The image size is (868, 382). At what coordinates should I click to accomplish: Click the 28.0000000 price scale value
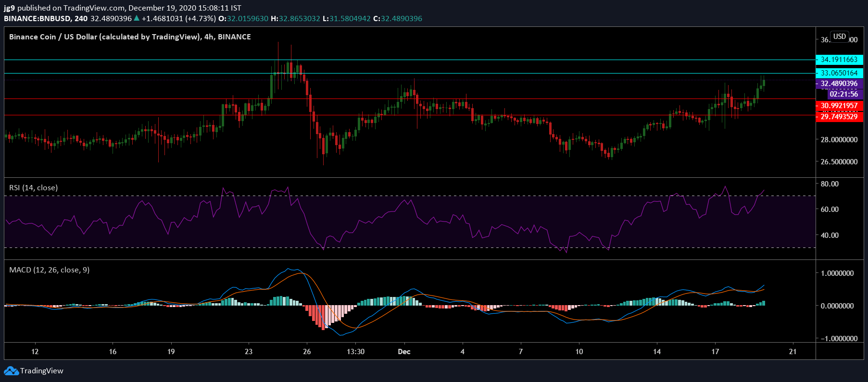839,140
